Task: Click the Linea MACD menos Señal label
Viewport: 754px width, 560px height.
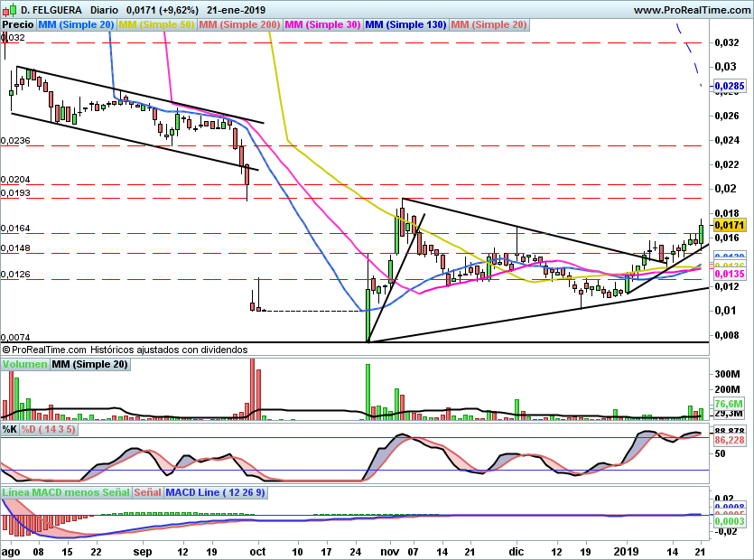Action: (66, 493)
